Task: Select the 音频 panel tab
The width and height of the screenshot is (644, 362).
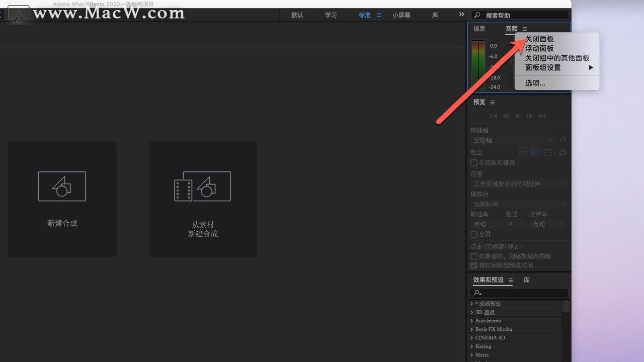Action: 512,29
